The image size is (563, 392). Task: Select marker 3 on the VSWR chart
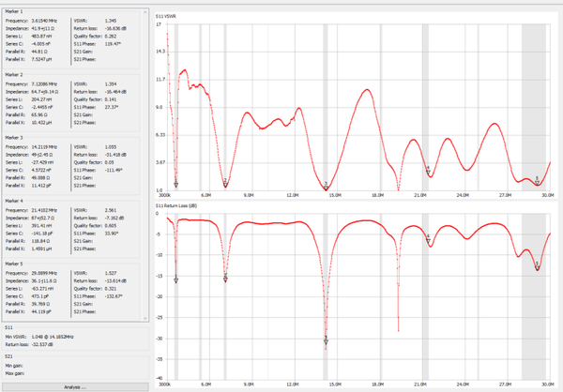326,188
